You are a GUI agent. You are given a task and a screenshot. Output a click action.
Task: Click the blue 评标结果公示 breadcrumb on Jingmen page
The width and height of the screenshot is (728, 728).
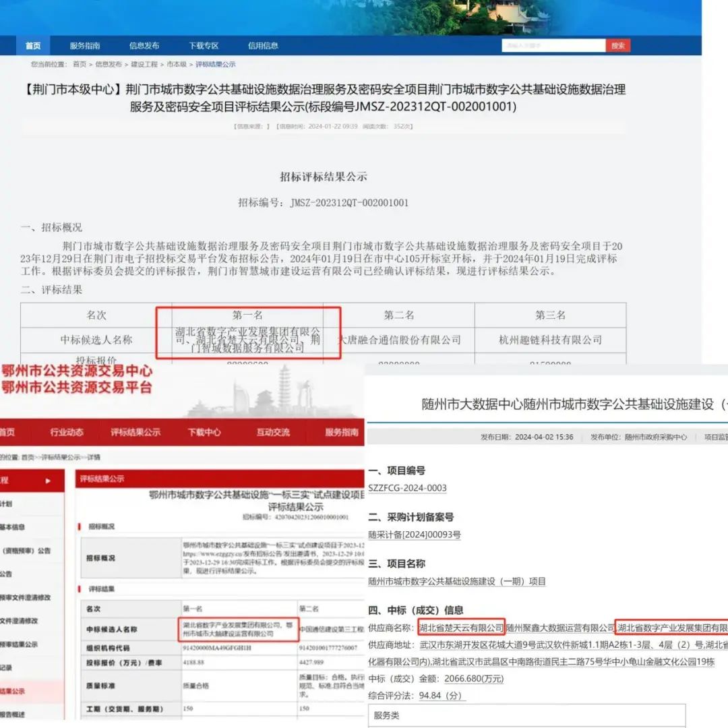(216, 64)
